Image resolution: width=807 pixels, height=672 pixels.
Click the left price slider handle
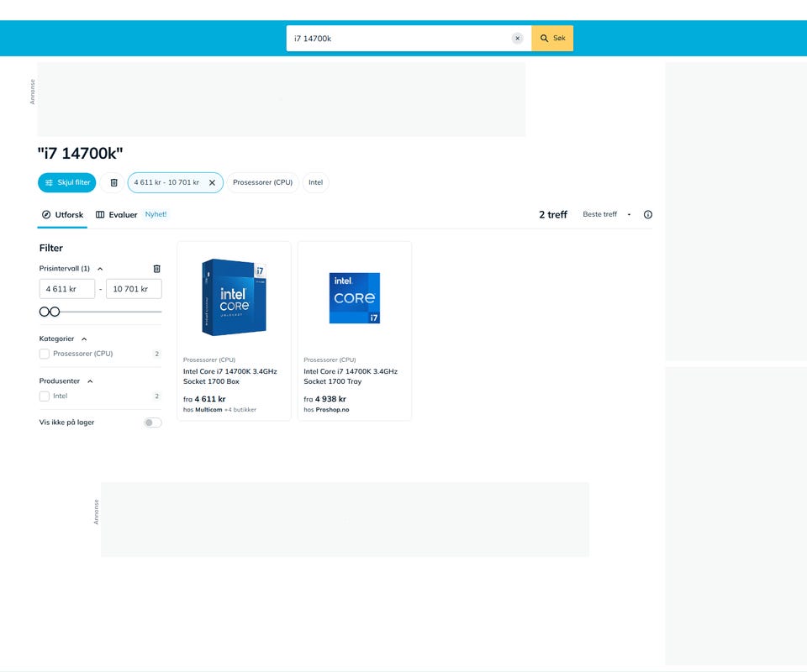pos(45,312)
